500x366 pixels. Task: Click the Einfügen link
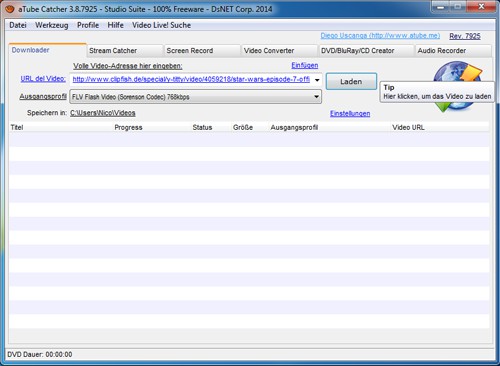(x=305, y=65)
